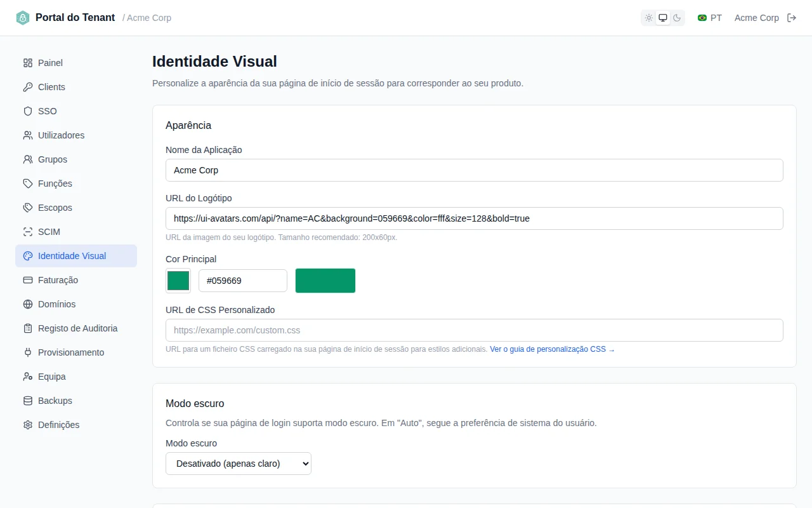Click the SSO shield icon

[28, 111]
